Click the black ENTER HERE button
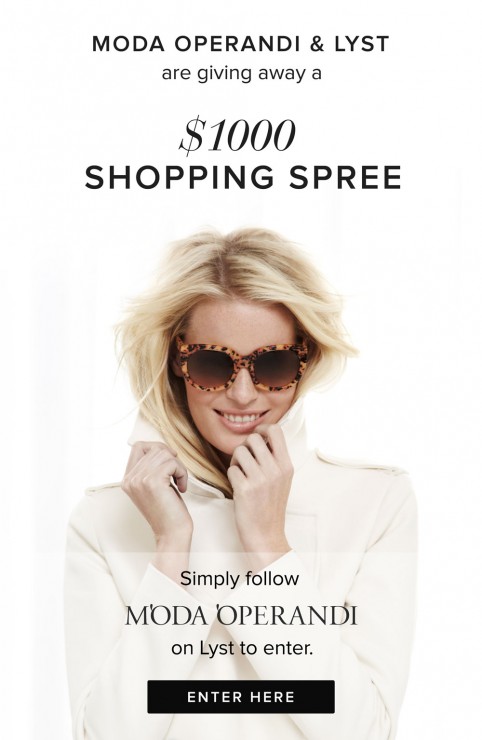482x740 pixels. coord(241,697)
